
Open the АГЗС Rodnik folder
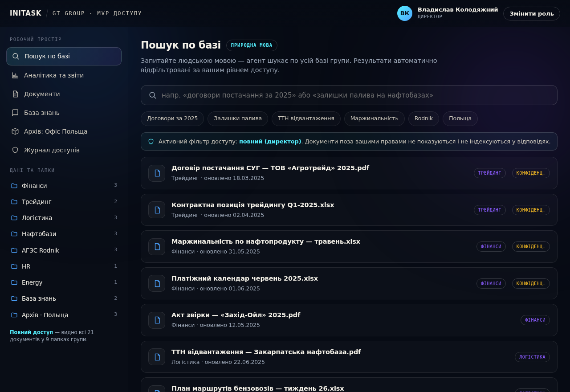click(64, 250)
